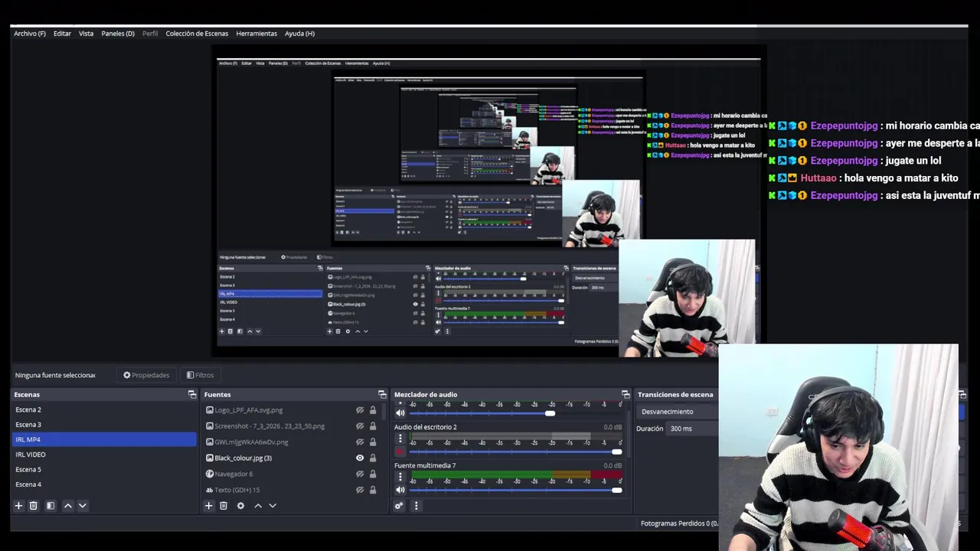
Task: Add a new source in Fuentes panel
Action: pyautogui.click(x=208, y=506)
